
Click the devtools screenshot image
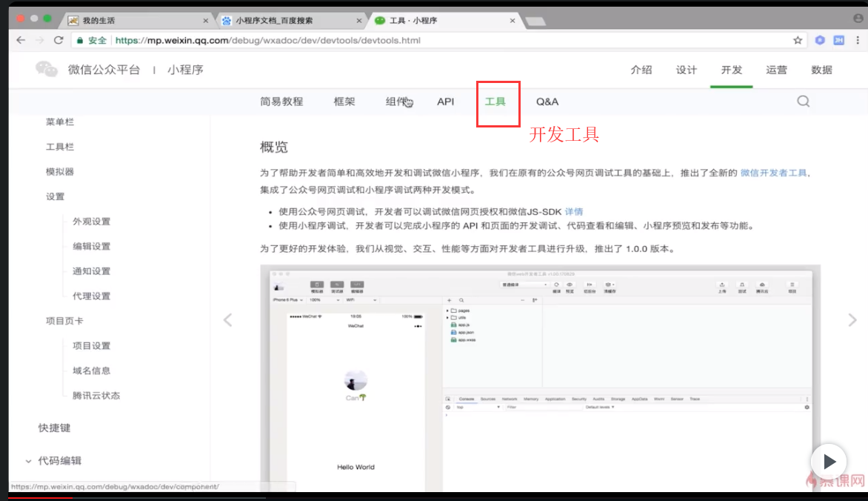point(541,379)
